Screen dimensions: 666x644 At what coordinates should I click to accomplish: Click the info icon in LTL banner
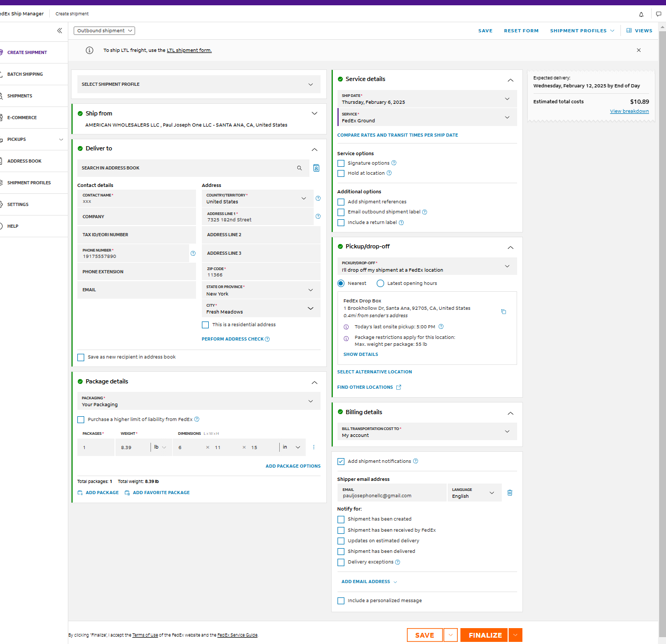click(90, 50)
